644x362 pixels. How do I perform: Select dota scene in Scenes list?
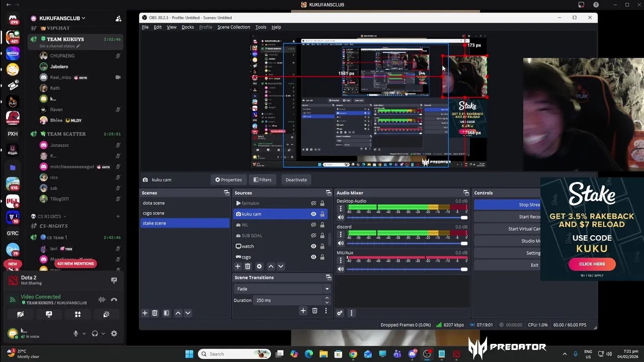pyautogui.click(x=185, y=203)
